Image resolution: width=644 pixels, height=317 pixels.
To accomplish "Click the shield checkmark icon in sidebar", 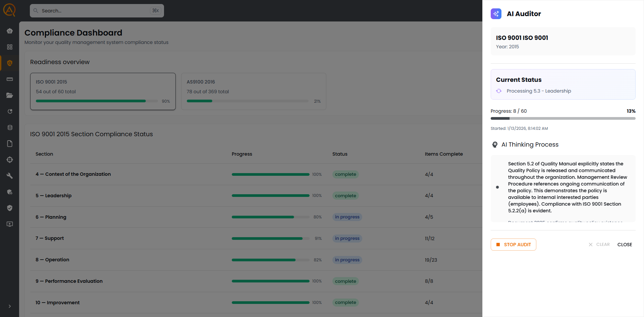I will (x=10, y=208).
